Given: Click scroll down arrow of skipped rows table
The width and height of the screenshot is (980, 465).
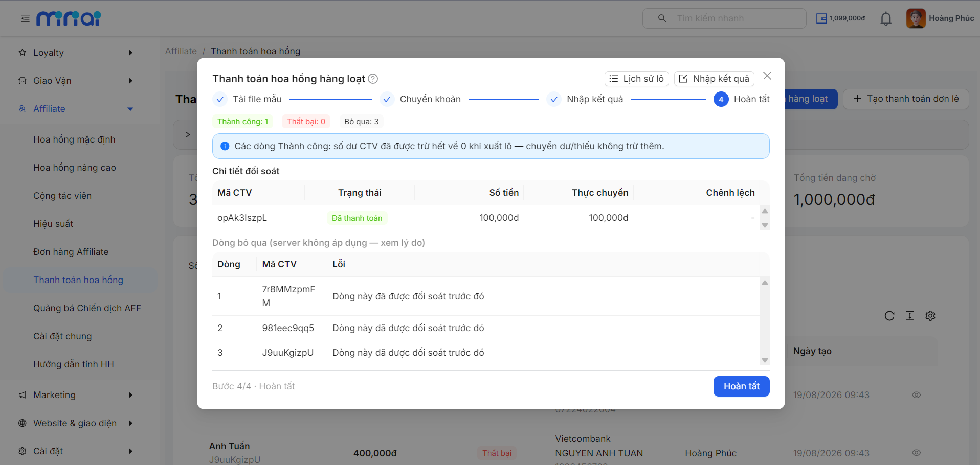Looking at the screenshot, I should [x=765, y=360].
